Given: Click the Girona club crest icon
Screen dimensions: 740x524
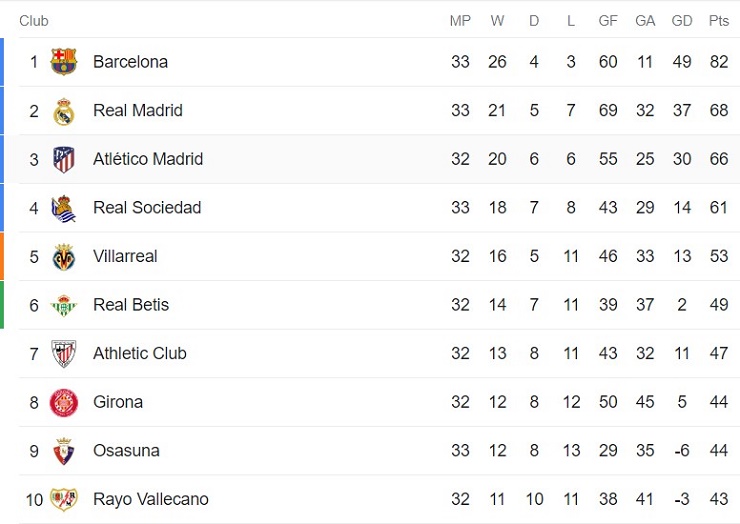Looking at the screenshot, I should (64, 402).
